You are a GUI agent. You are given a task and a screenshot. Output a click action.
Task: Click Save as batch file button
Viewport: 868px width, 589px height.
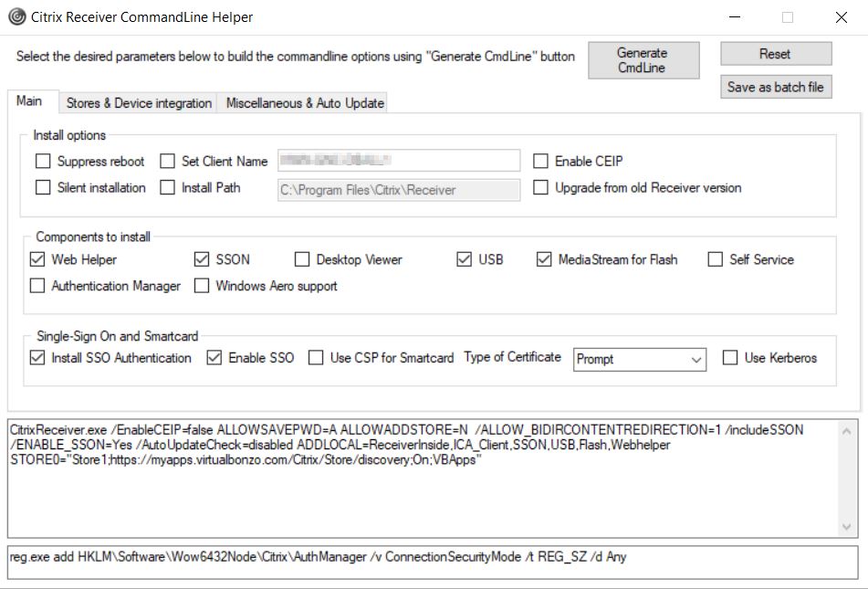776,87
